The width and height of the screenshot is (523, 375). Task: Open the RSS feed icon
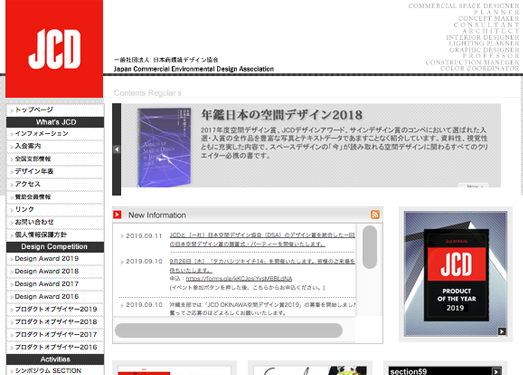(x=375, y=215)
